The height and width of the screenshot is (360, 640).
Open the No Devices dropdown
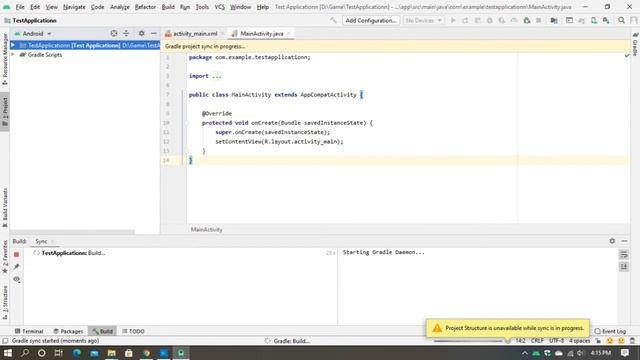tap(423, 20)
